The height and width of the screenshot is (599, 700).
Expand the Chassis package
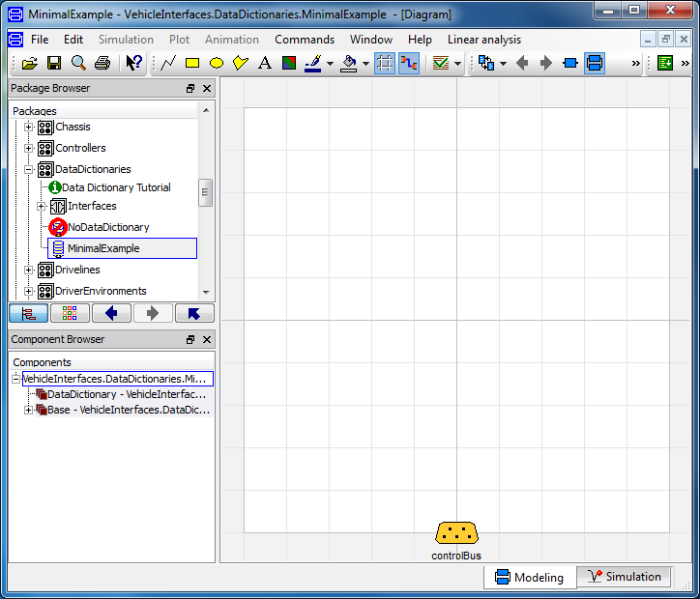[x=29, y=128]
